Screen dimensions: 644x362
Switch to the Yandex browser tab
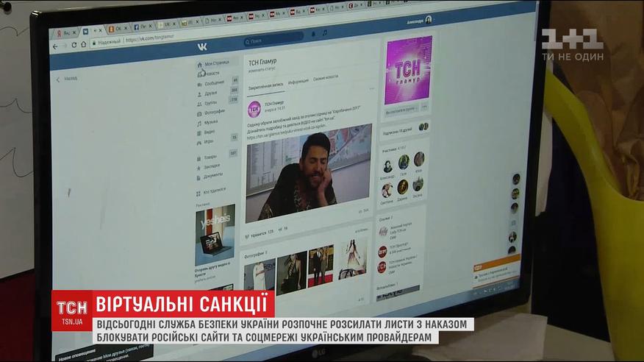click(x=65, y=32)
